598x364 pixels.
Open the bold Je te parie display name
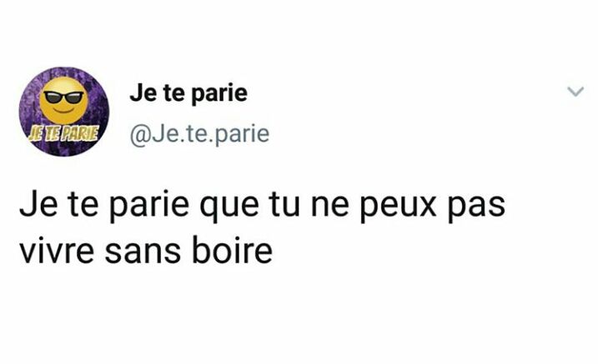(x=188, y=93)
